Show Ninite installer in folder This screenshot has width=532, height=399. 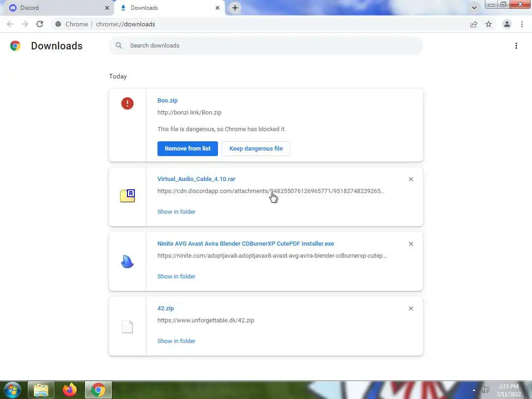176,277
